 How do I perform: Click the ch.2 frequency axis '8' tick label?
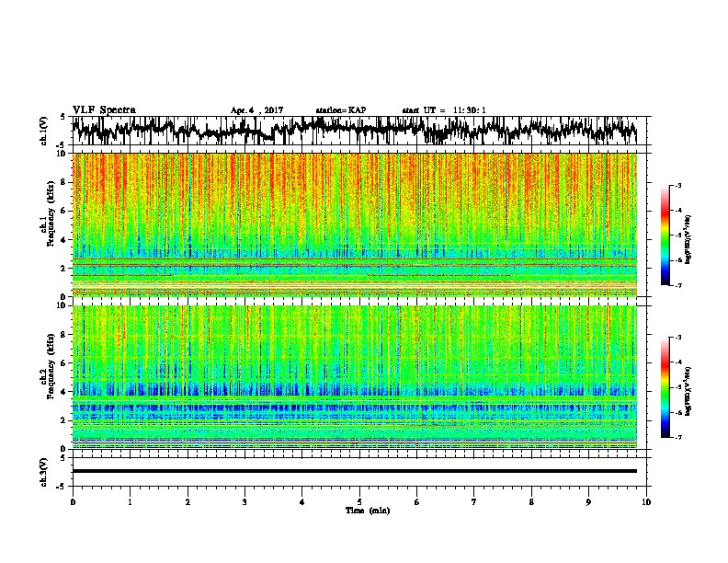[63, 335]
